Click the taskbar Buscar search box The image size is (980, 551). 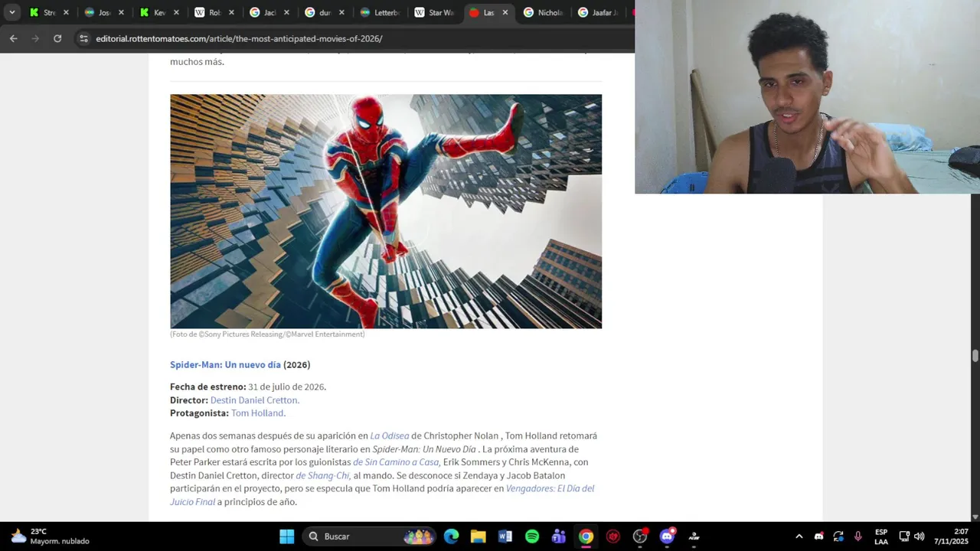click(x=370, y=536)
